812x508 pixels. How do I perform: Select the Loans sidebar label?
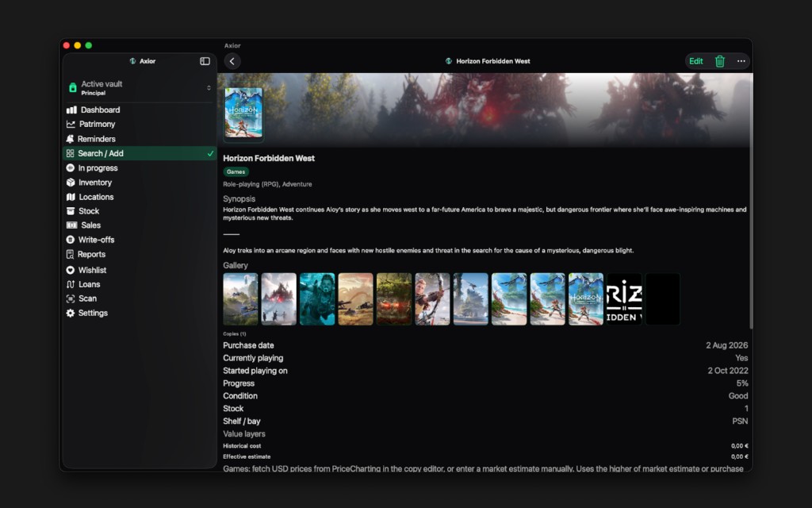tap(89, 284)
